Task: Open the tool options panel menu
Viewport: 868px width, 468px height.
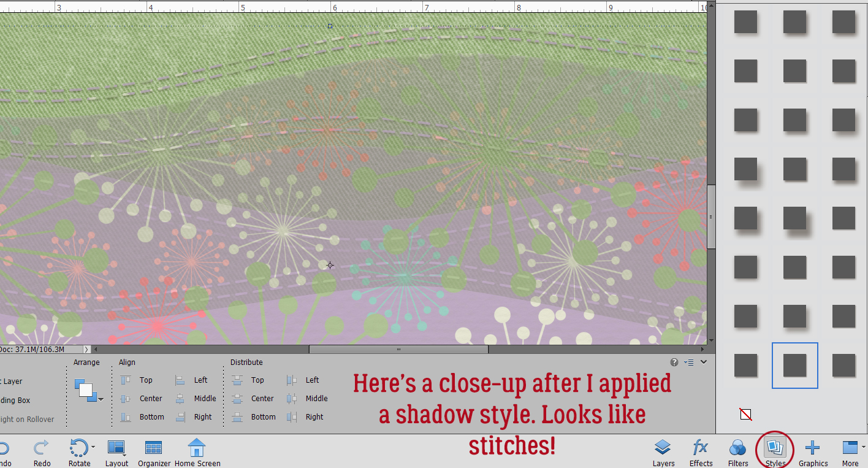Action: tap(689, 363)
